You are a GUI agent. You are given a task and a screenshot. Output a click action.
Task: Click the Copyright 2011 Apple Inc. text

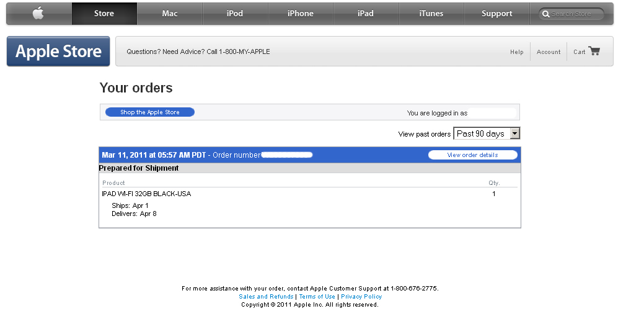coord(310,305)
